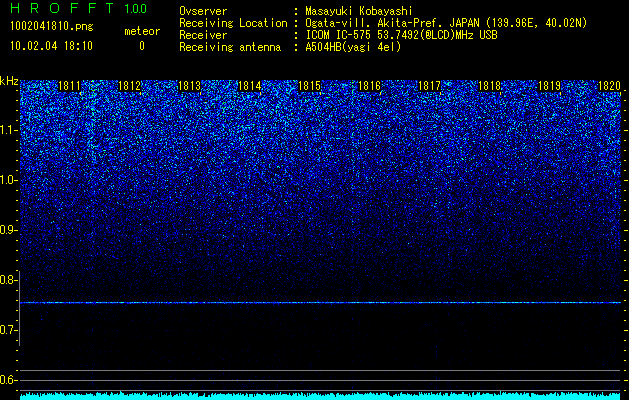Click the 0.9 kHz axis label

click(8, 230)
